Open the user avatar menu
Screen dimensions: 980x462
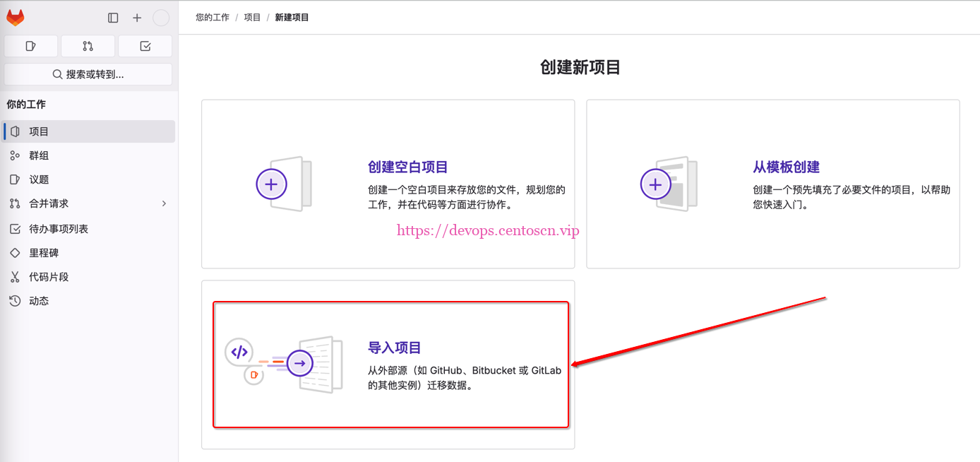pos(161,18)
